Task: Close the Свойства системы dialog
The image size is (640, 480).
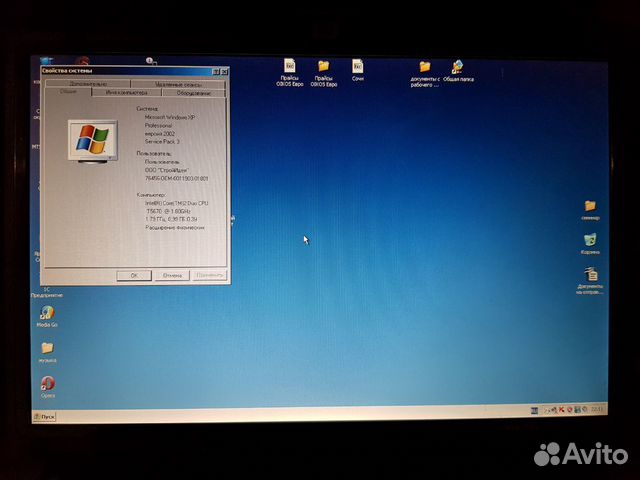Action: point(224,72)
